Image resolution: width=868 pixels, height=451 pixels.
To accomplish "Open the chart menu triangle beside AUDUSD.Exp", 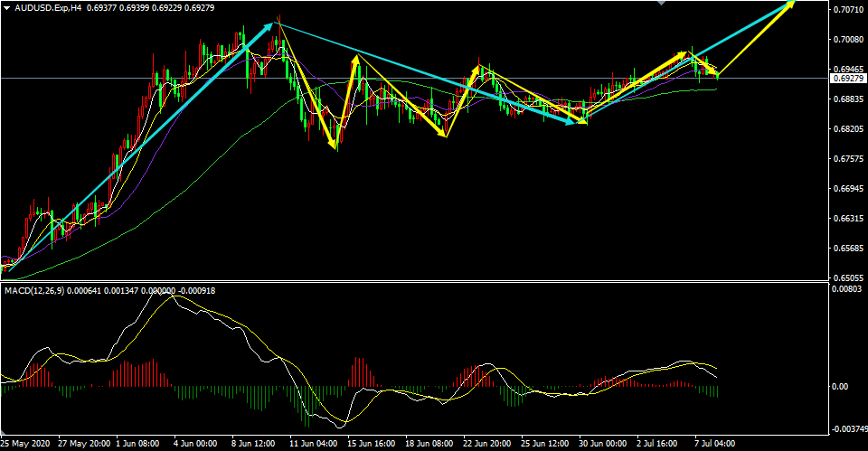I will (6, 8).
